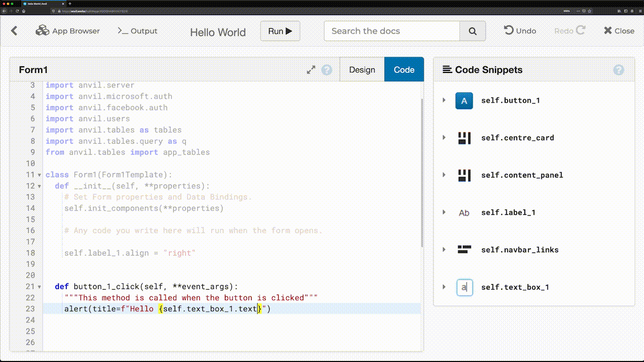Expand the self.button_1 snippet

[x=444, y=101]
